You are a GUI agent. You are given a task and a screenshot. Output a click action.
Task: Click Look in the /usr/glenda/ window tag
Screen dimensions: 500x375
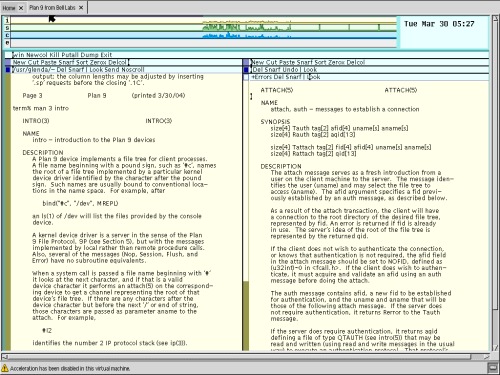pyautogui.click(x=96, y=70)
